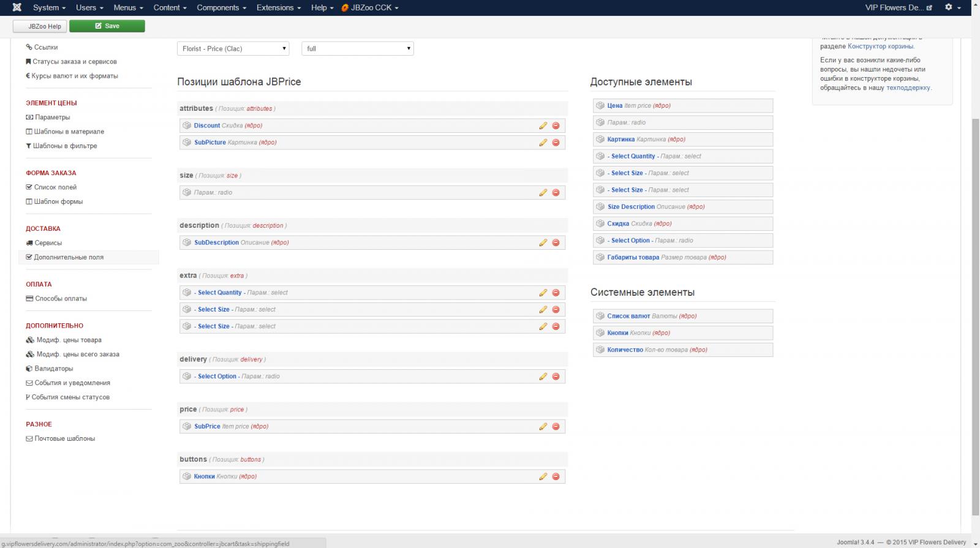Viewport: 980px width, 548px height.
Task: Open the settings gear menu
Action: 952,7
